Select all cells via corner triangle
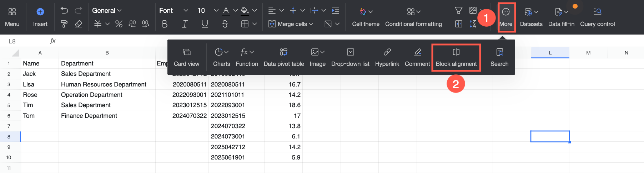Screen dimensions: 644x173 (15, 53)
